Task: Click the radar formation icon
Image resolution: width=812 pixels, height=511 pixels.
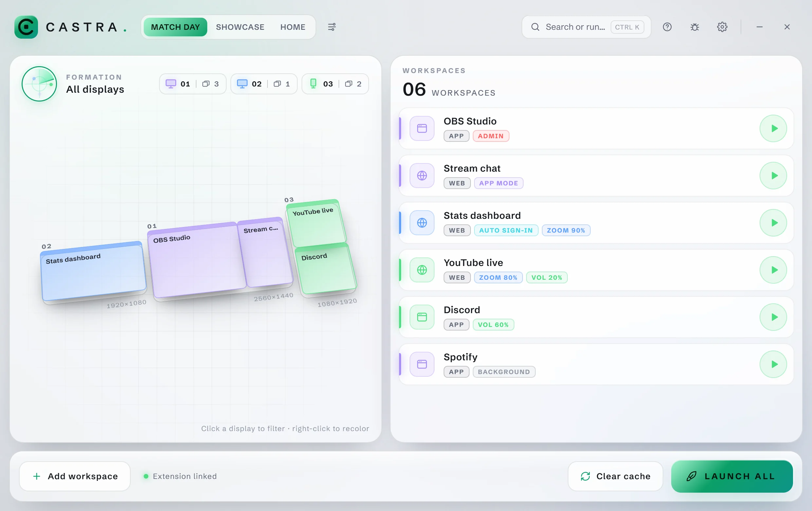Action: pyautogui.click(x=39, y=84)
